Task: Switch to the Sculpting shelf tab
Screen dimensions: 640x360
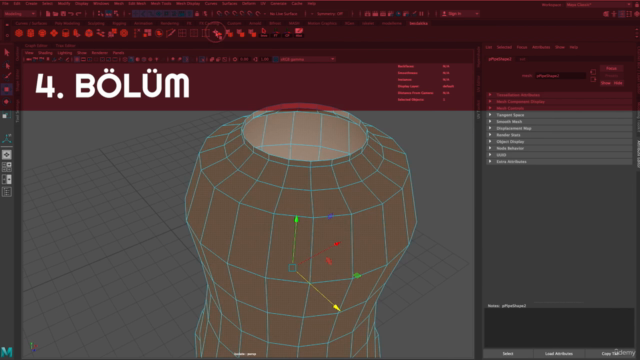Action: [96, 24]
